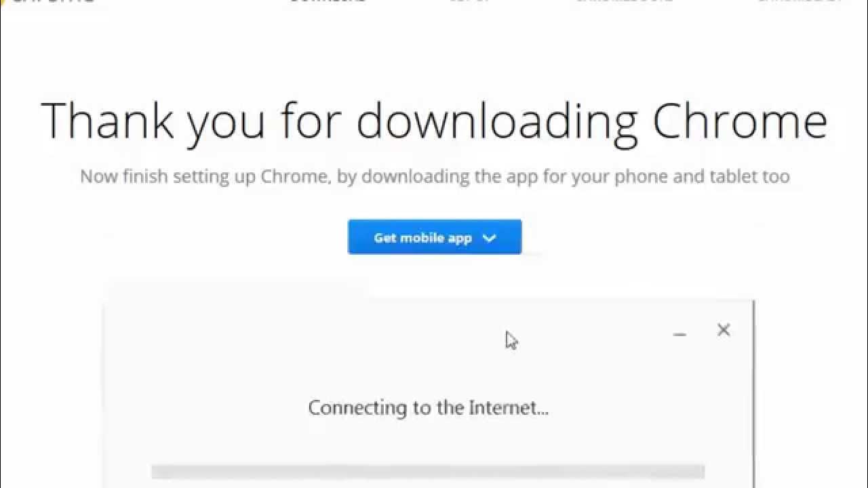Viewport: 868px width, 488px height.
Task: Click the Connecting to the Internet status text
Action: [x=428, y=408]
